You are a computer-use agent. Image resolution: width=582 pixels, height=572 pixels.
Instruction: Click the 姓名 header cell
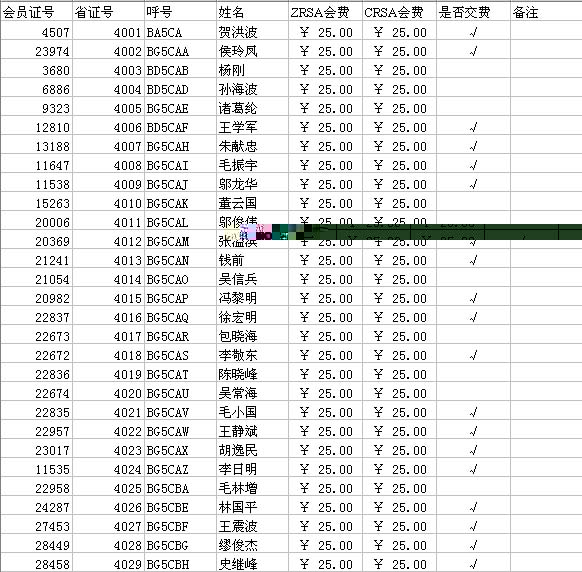pyautogui.click(x=252, y=11)
